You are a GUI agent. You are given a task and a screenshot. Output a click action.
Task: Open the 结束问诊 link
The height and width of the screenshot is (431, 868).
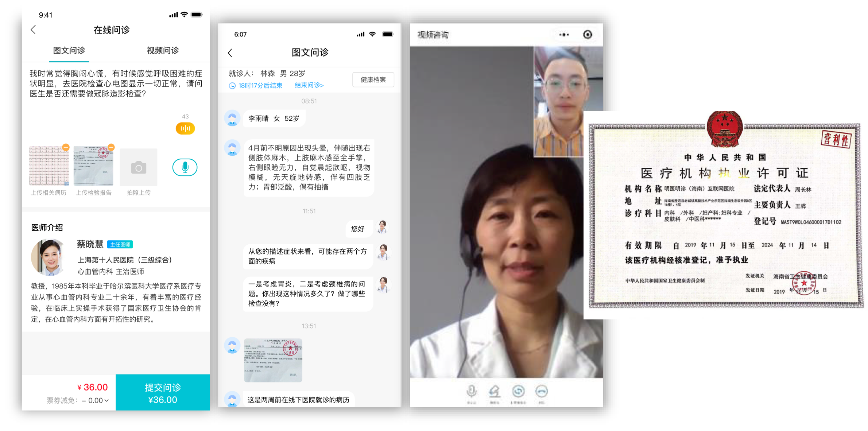point(309,85)
